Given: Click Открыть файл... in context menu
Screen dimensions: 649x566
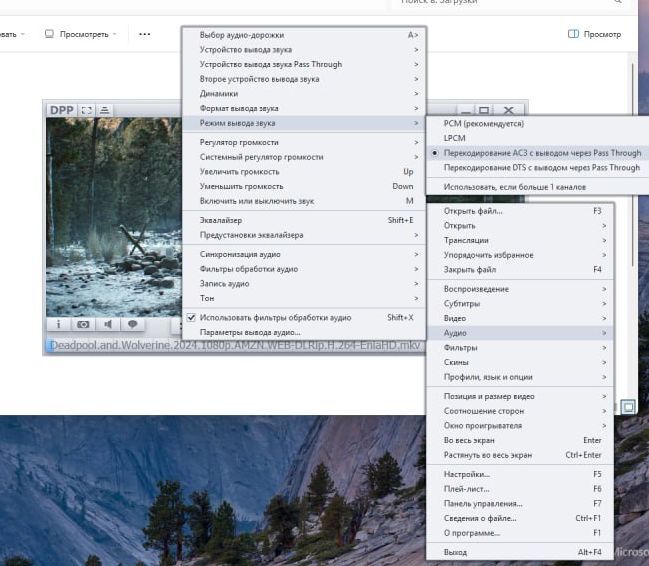Looking at the screenshot, I should [x=520, y=211].
